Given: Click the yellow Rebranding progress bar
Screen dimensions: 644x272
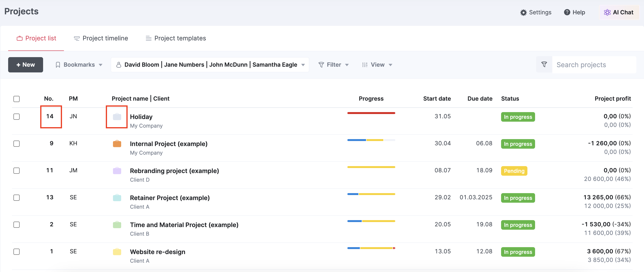Looking at the screenshot, I should [x=371, y=167].
